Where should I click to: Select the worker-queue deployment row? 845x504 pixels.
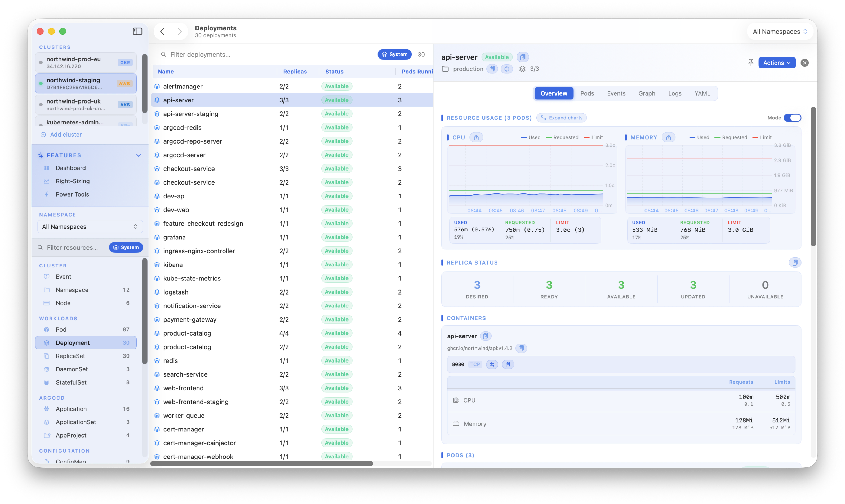[292, 415]
